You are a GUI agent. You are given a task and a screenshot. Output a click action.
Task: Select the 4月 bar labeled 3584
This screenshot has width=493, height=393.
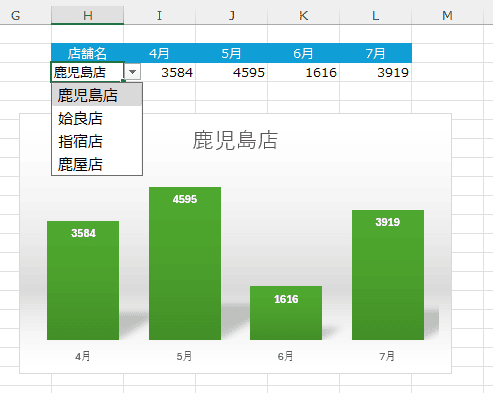point(83,280)
